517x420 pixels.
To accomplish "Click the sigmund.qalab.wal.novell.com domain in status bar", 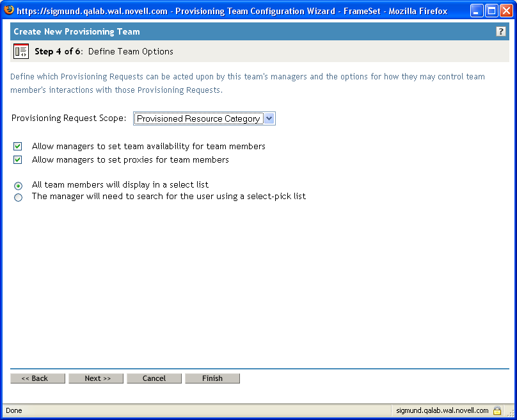I will 443,410.
